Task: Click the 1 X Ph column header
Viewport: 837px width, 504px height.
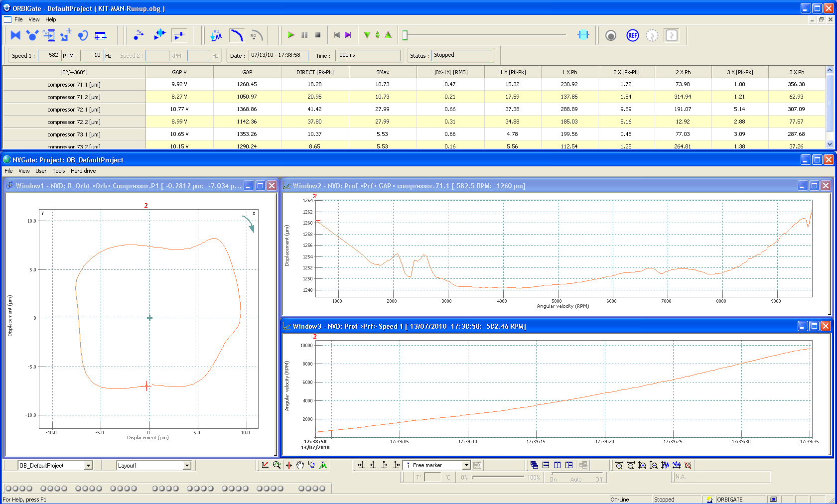Action: coord(569,72)
